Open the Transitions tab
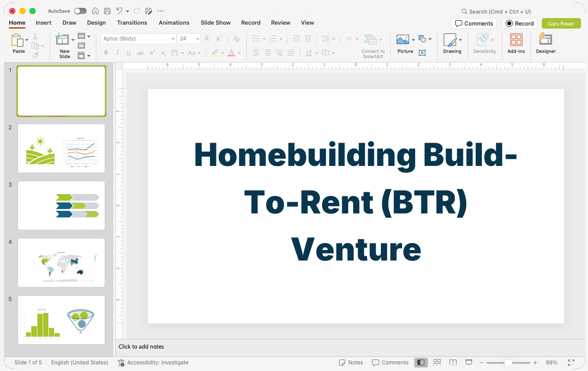The width and height of the screenshot is (588, 371). coord(132,22)
